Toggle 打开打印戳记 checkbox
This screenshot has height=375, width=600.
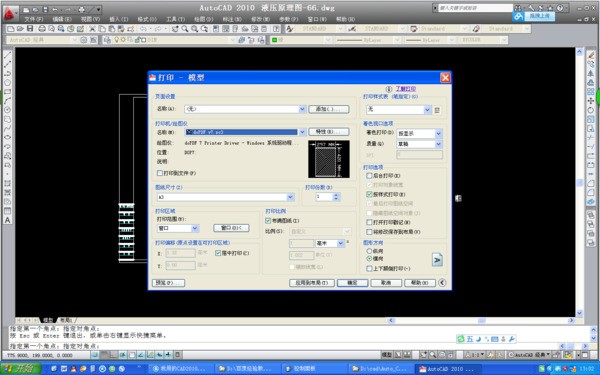[x=369, y=222]
